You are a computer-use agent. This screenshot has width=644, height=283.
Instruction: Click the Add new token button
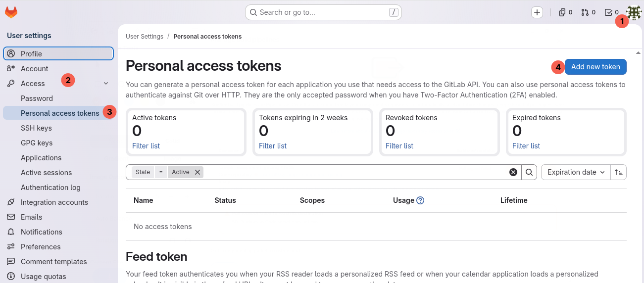pos(595,67)
